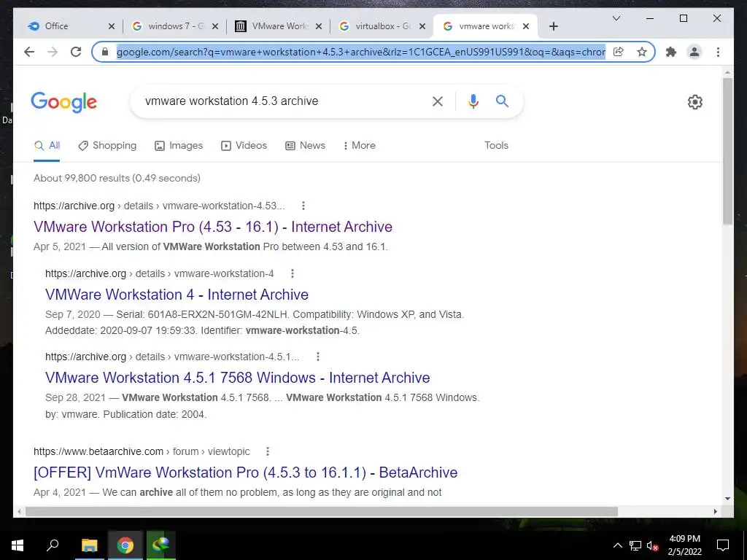The width and height of the screenshot is (747, 560).
Task: Switch to the virtualbox tab
Action: click(382, 26)
